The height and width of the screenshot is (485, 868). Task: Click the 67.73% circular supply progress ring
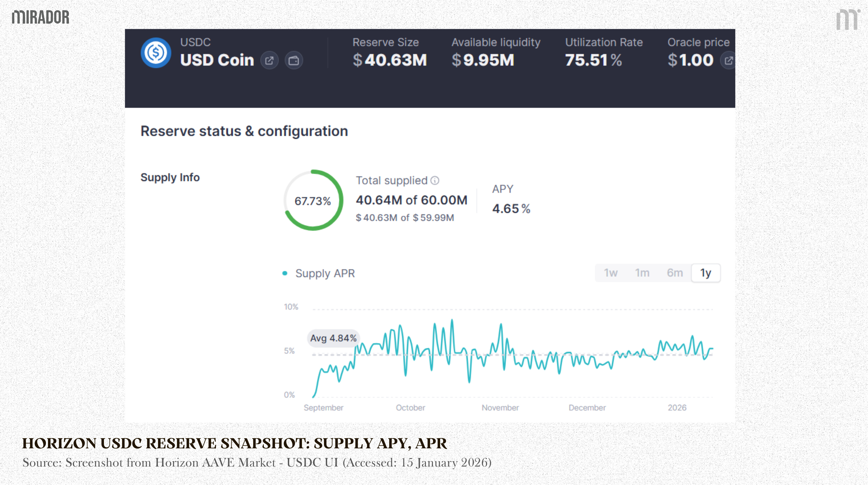coord(313,200)
